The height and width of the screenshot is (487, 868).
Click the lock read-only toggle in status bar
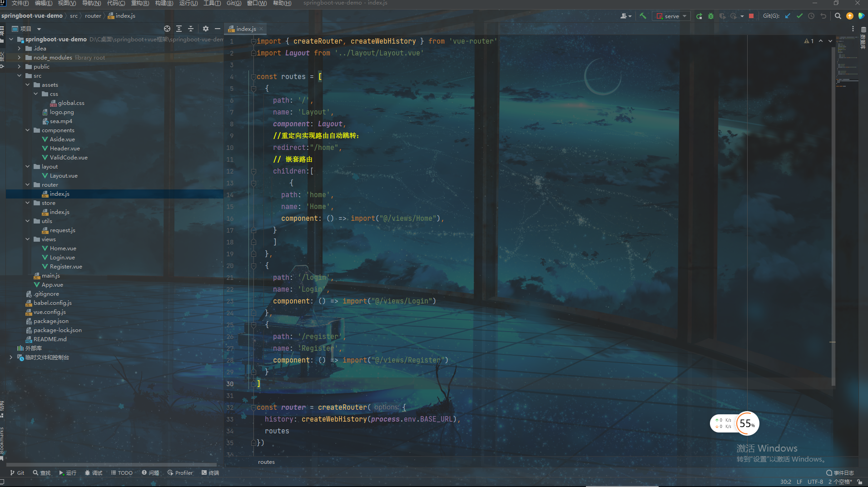tap(860, 482)
